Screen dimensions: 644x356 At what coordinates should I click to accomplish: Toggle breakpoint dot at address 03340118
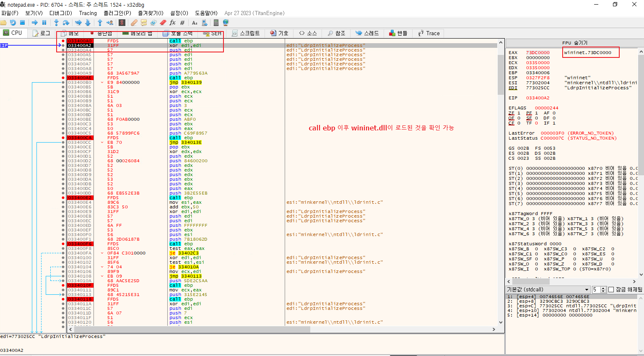click(63, 299)
